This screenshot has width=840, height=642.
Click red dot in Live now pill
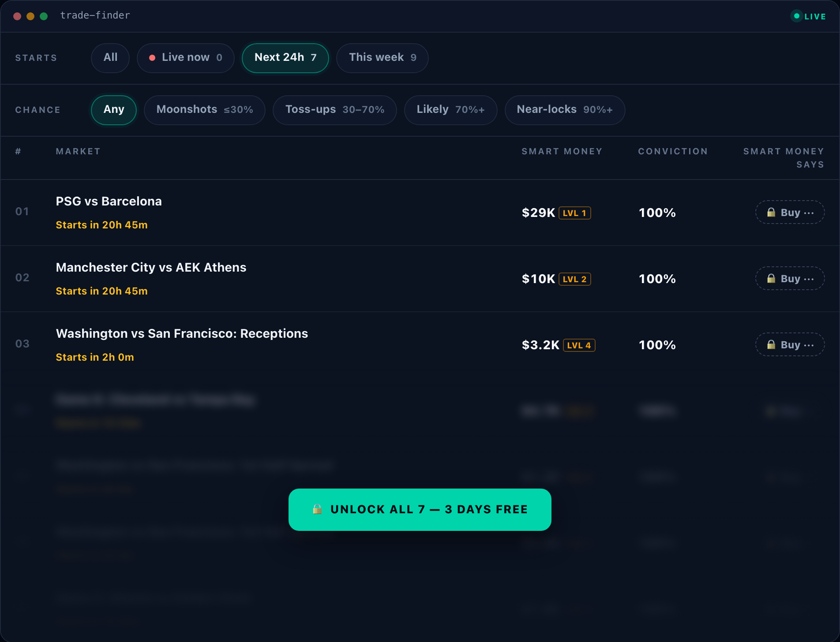[152, 58]
